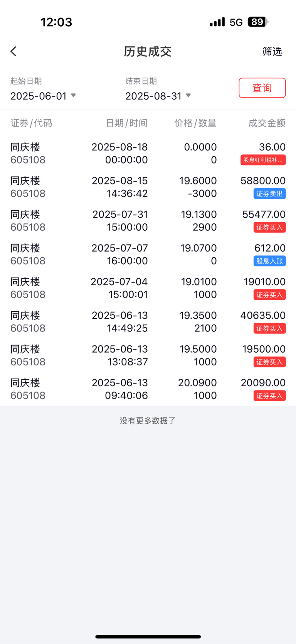This screenshot has height=644, width=296.
Task: Tap 证券买入 tag for 20090.00 trade
Action: click(269, 396)
